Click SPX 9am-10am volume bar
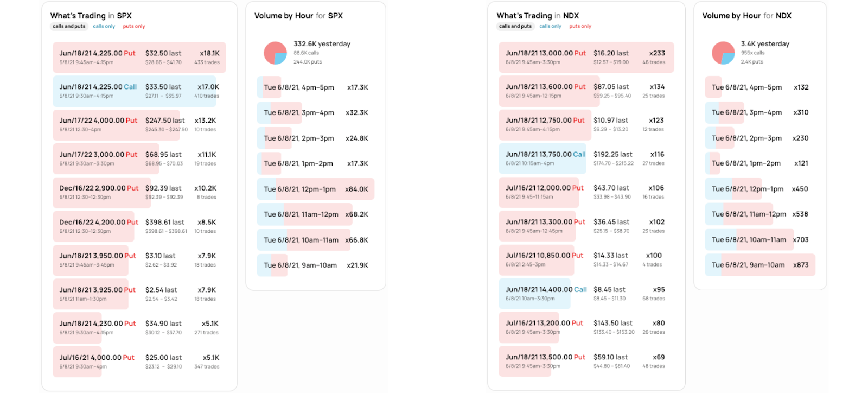 [316, 265]
